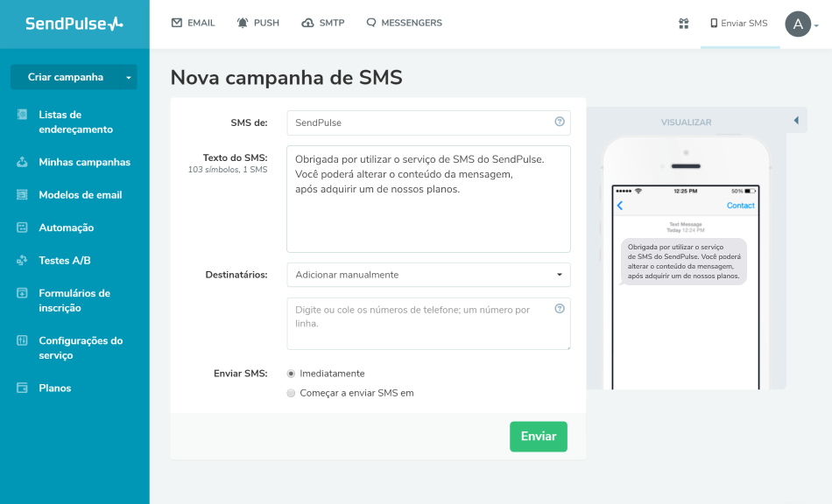The image size is (832, 504).
Task: Click the phone numbers text area
Action: pos(429,324)
